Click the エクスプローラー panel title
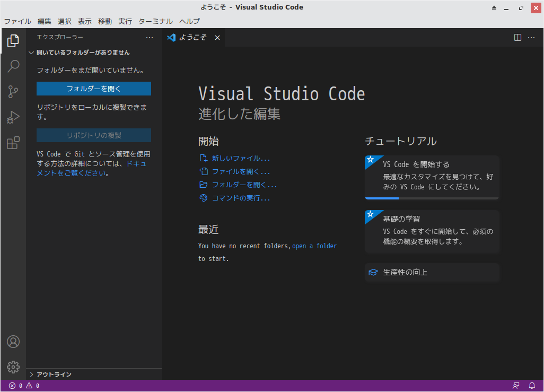 (60, 37)
